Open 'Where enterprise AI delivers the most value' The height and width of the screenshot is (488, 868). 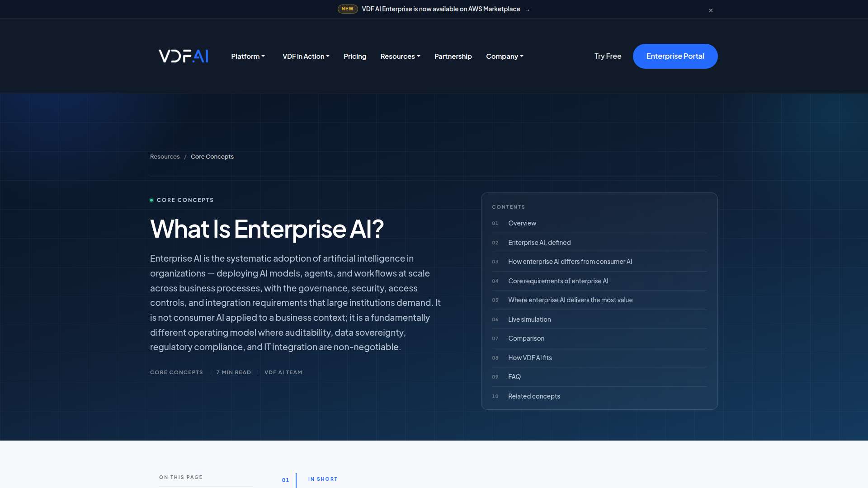599,300
